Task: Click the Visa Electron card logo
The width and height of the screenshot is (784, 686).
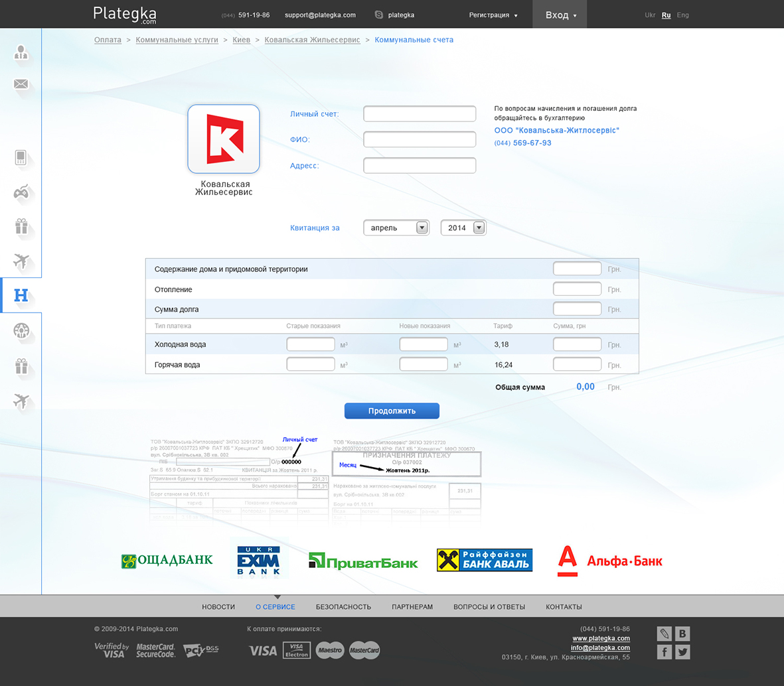Action: click(297, 650)
